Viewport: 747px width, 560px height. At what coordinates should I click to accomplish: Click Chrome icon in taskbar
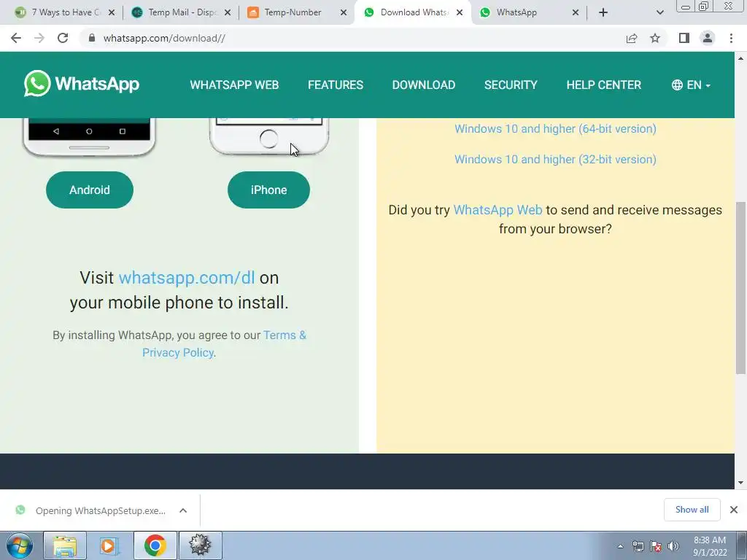click(155, 545)
